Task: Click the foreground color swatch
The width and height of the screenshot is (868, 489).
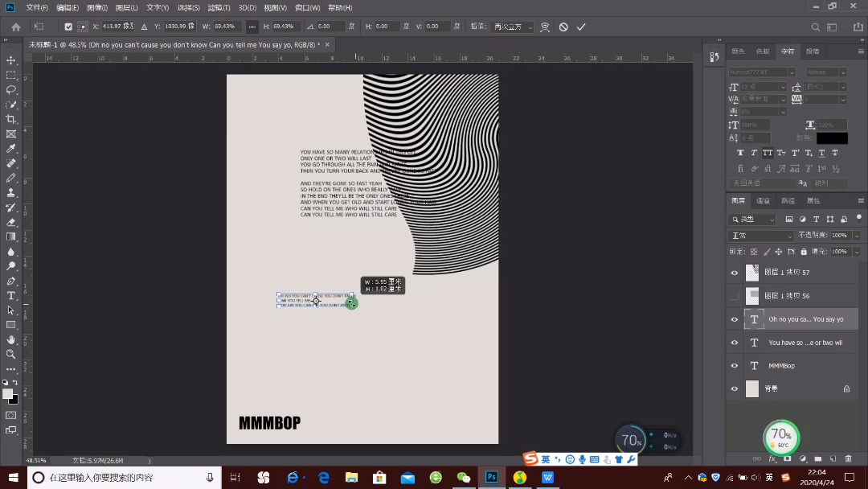Action: (x=8, y=394)
